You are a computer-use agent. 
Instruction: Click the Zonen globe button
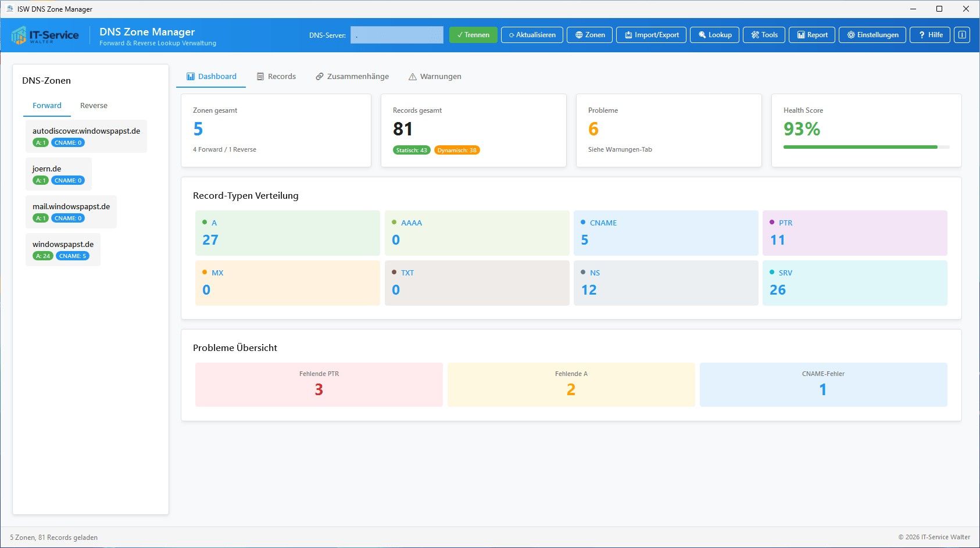(589, 35)
